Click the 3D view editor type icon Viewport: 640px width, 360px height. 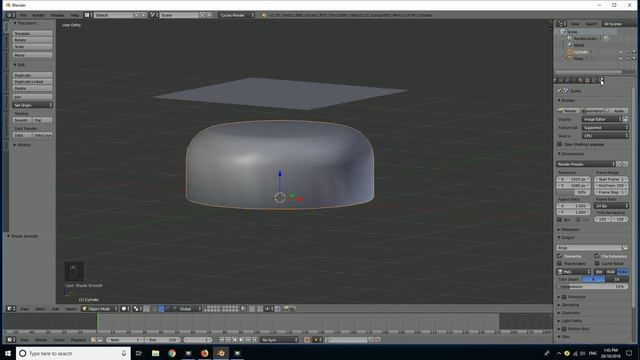tap(11, 309)
